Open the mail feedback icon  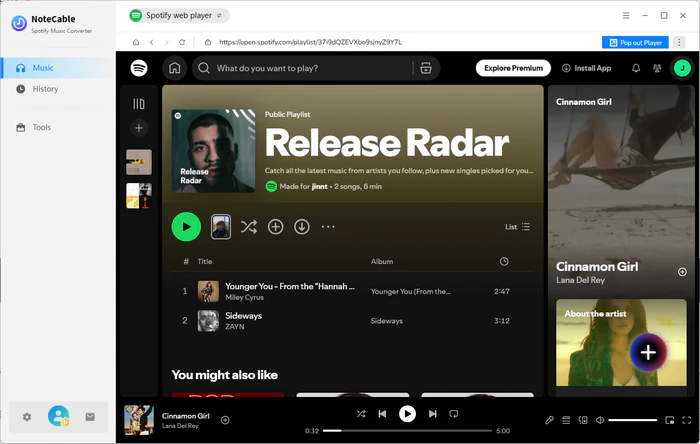(90, 417)
